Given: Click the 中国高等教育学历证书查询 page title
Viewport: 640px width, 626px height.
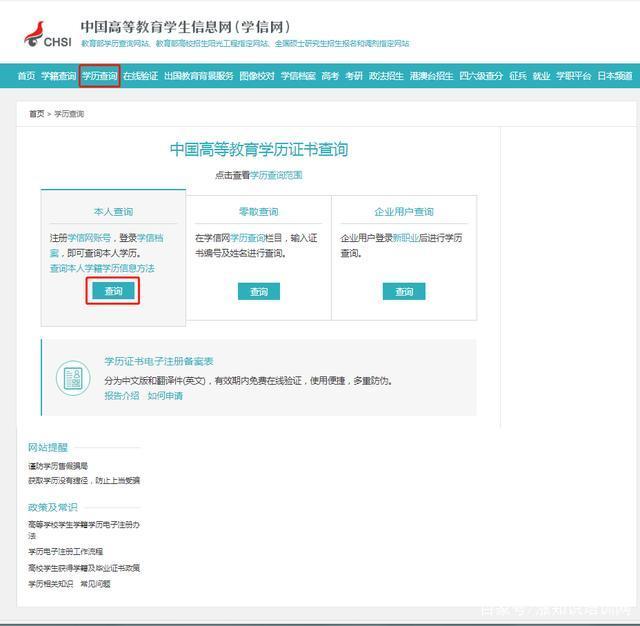Looking at the screenshot, I should pos(259,149).
